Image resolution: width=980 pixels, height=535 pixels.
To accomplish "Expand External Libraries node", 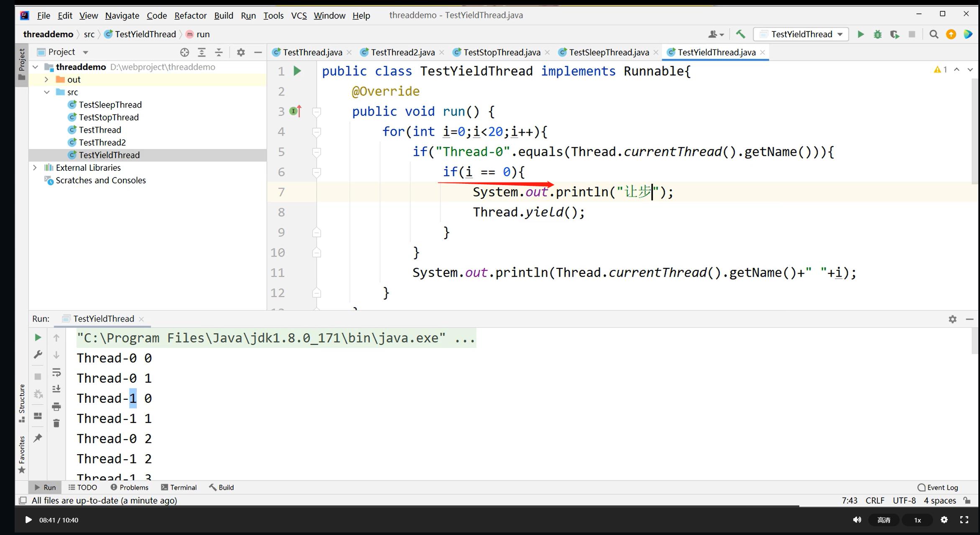I will pos(35,167).
